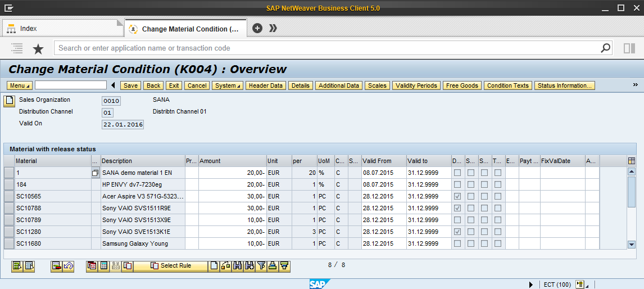Toggle T column checkbox for SC11680
This screenshot has height=289, width=644.
(x=498, y=243)
